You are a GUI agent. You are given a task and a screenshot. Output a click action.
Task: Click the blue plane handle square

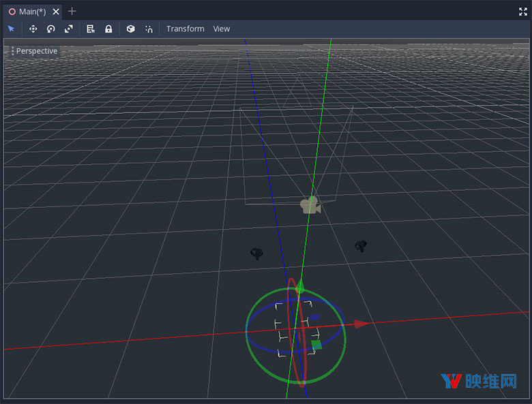[x=314, y=317]
